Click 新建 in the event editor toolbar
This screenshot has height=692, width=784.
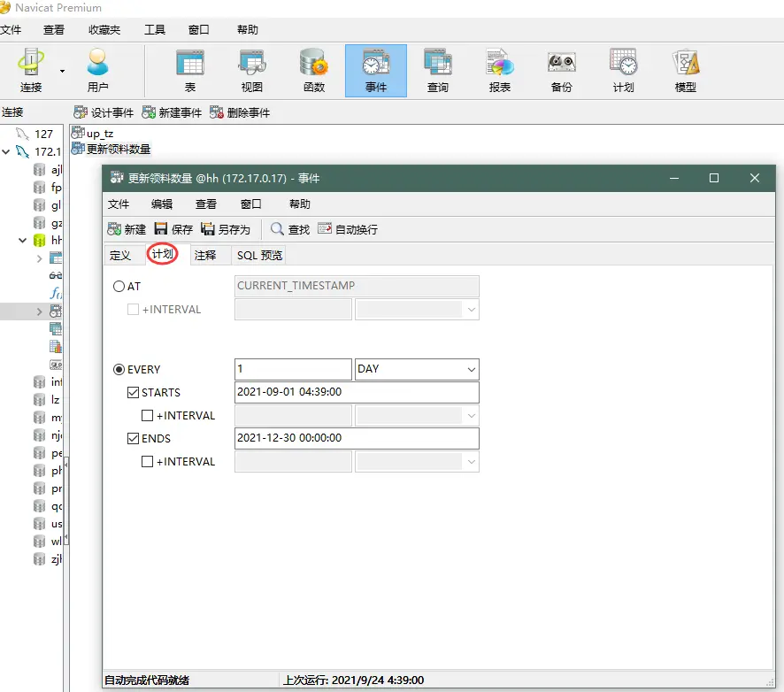(127, 229)
